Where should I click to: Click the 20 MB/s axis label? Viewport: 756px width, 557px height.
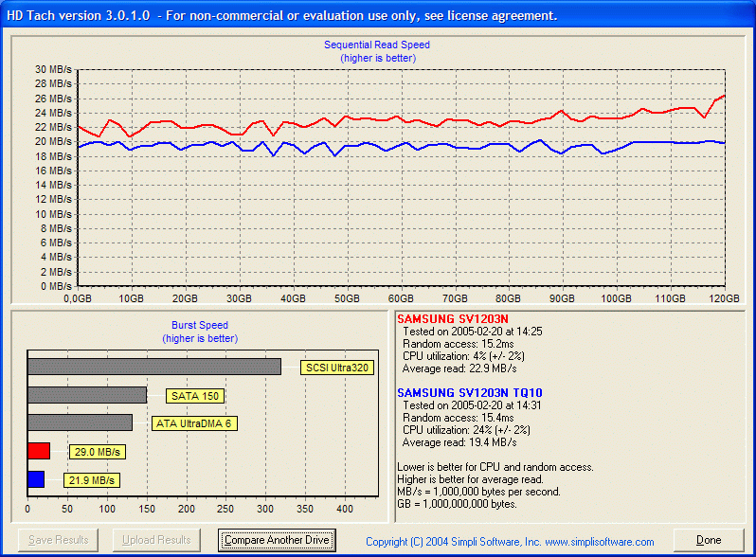(53, 141)
